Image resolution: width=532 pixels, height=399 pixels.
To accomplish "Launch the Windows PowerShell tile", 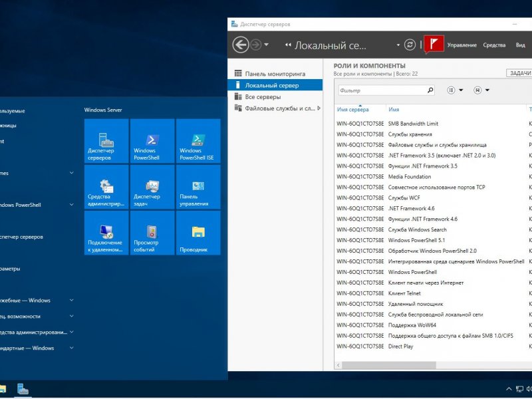I will (152, 141).
